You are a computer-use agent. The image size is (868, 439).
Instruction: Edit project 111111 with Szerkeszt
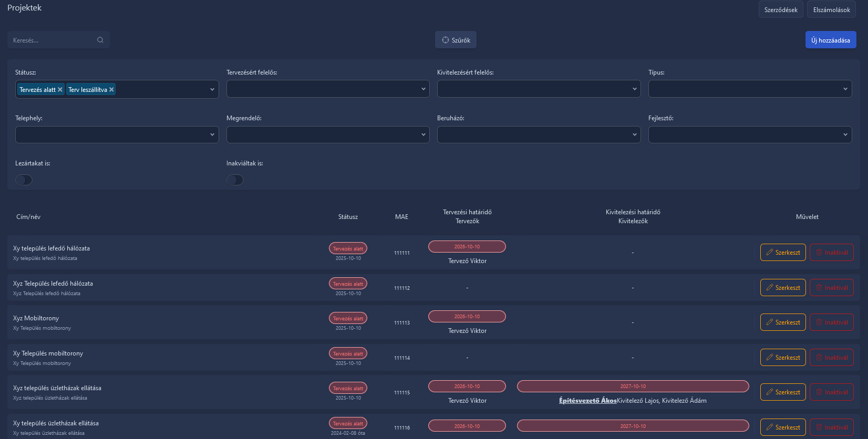click(783, 253)
